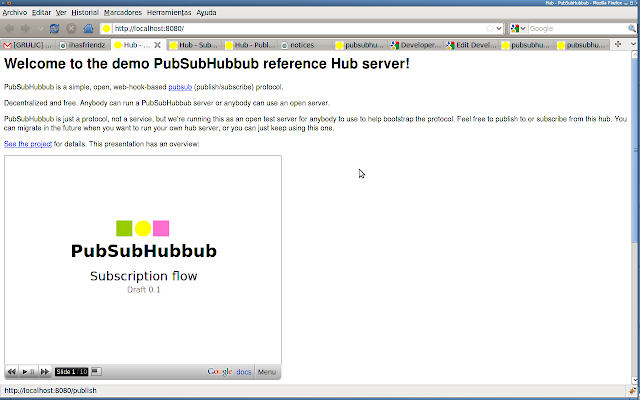Image resolution: width=640 pixels, height=400 pixels.
Task: Click the page scrollbar up arrow
Action: [635, 55]
